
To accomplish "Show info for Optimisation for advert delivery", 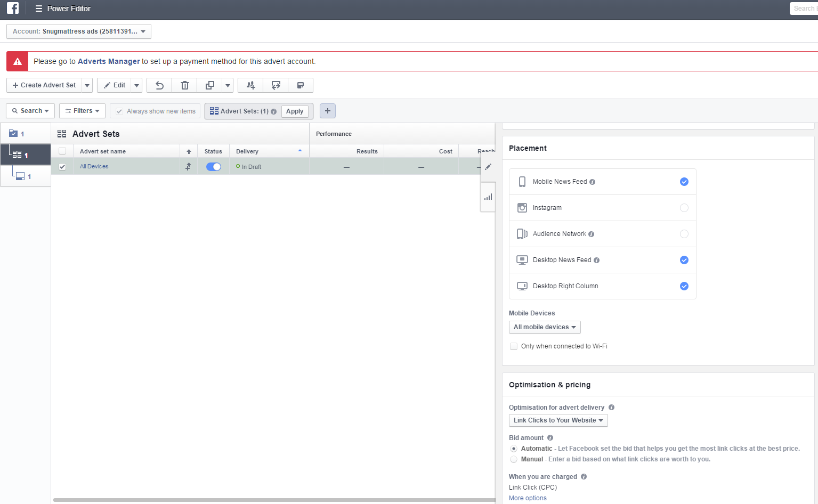I will coord(612,408).
